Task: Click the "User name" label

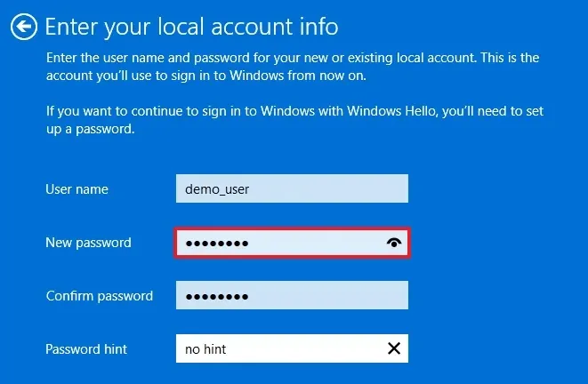Action: click(77, 189)
